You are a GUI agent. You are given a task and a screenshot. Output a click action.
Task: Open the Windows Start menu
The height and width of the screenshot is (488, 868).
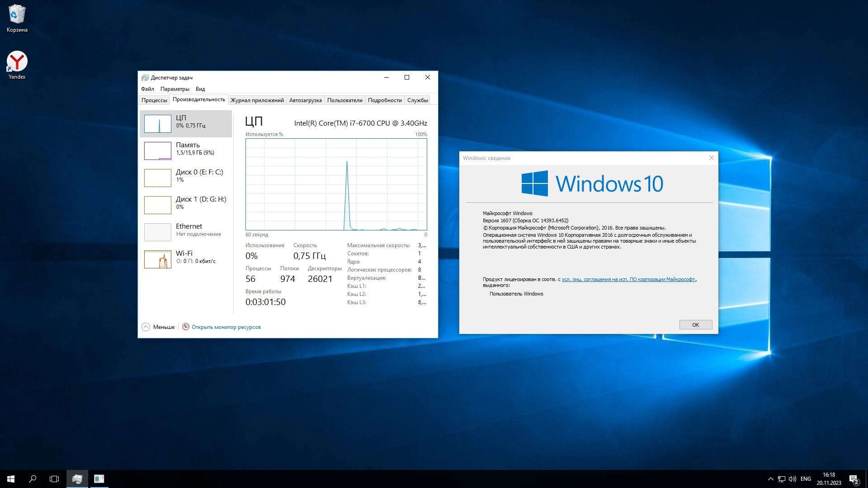click(11, 479)
